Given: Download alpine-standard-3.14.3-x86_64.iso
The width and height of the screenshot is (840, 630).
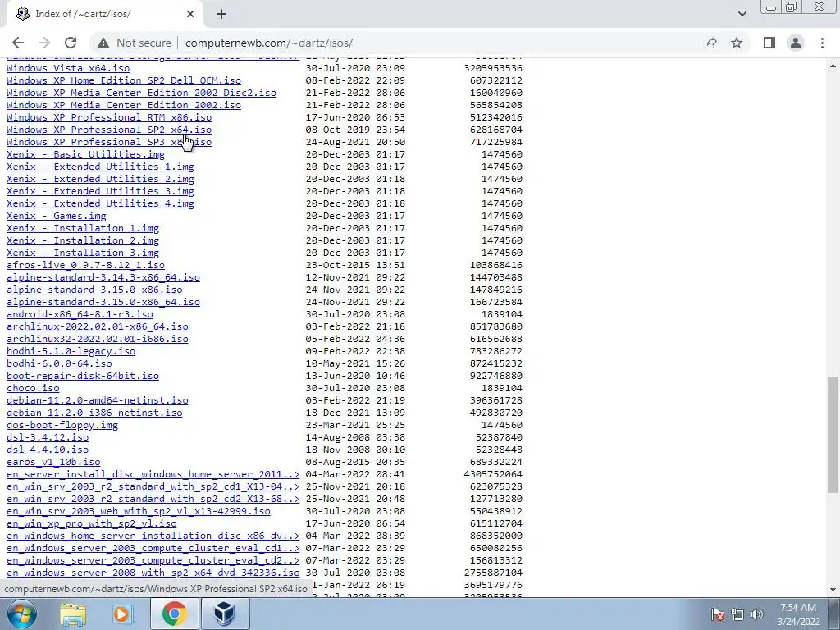Looking at the screenshot, I should coord(103,277).
